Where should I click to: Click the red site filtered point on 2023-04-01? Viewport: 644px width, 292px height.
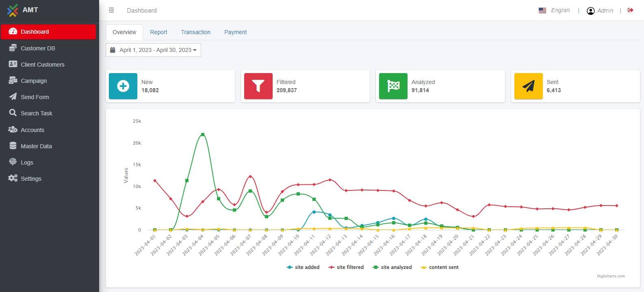click(154, 180)
